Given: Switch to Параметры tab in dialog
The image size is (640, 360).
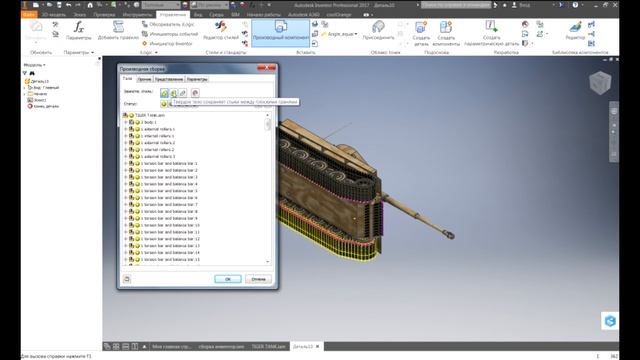Looking at the screenshot, I should (x=197, y=79).
